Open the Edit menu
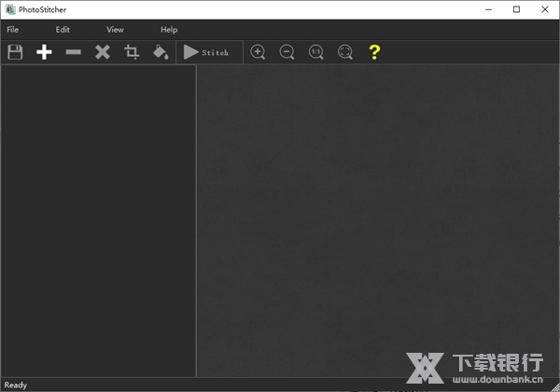The image size is (560, 392). [x=63, y=30]
